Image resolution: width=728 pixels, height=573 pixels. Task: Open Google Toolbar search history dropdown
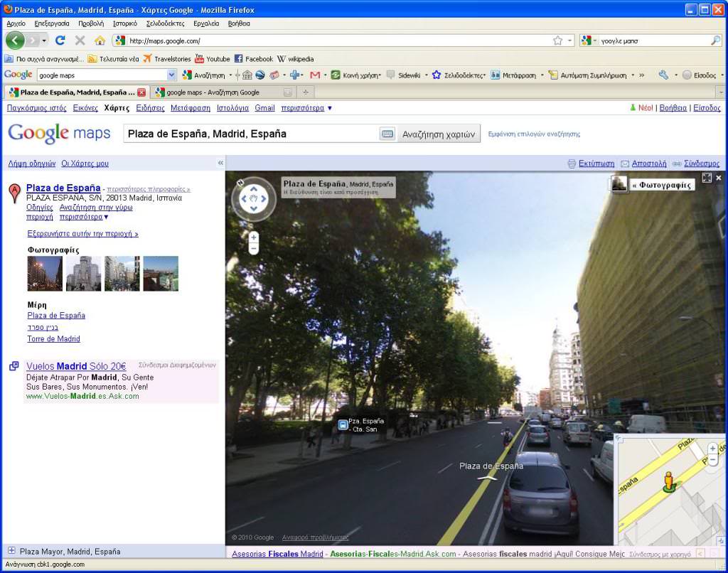(171, 75)
